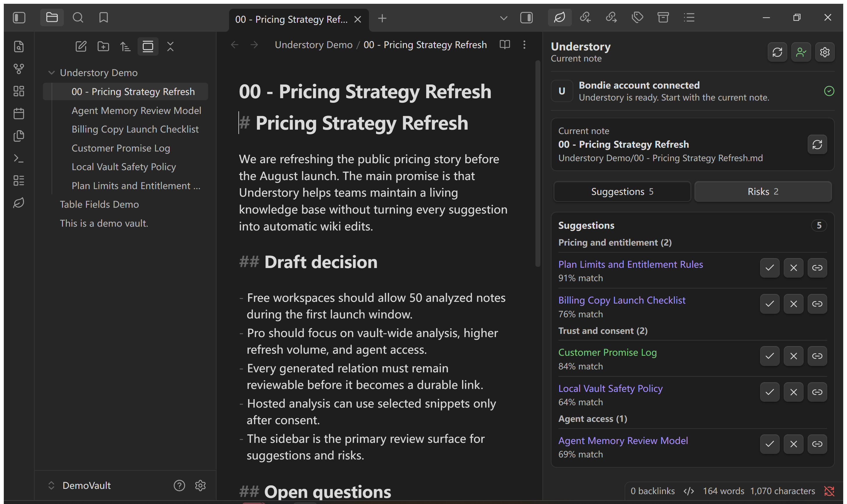Open graph view from the ribbon
The height and width of the screenshot is (504, 847).
[19, 68]
